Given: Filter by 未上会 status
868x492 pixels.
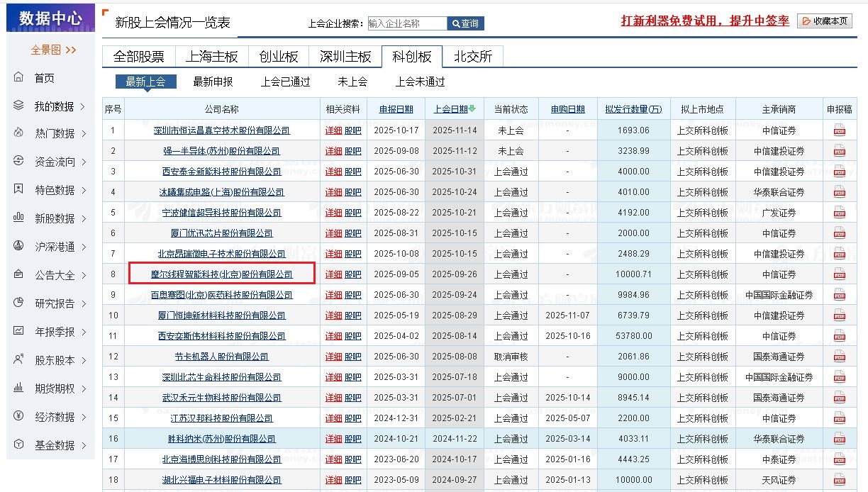Looking at the screenshot, I should (352, 82).
